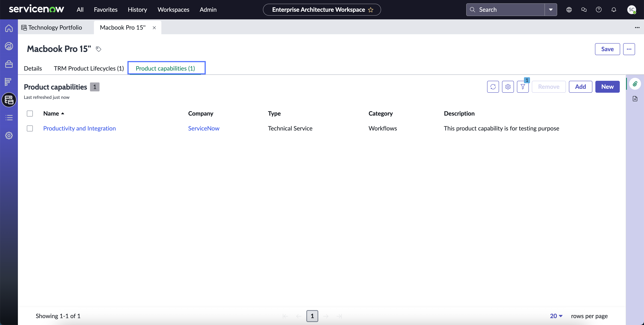Open list personalization gear settings
644x325 pixels.
point(508,87)
